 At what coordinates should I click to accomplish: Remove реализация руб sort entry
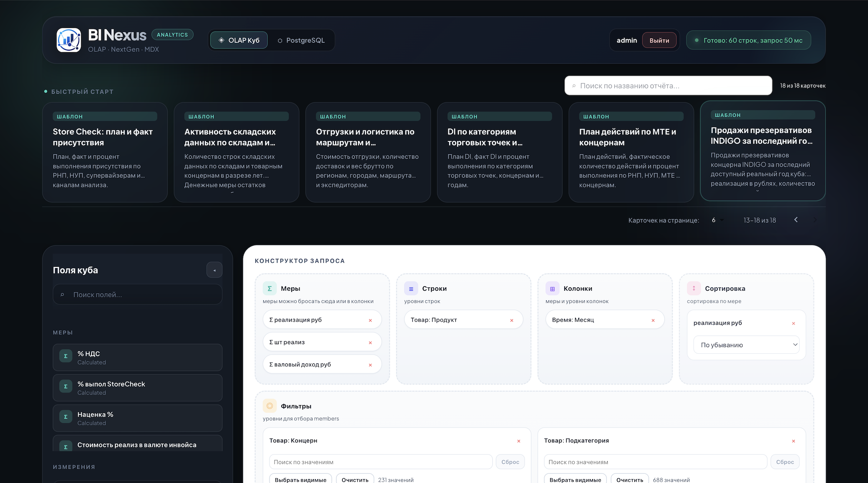pos(794,323)
